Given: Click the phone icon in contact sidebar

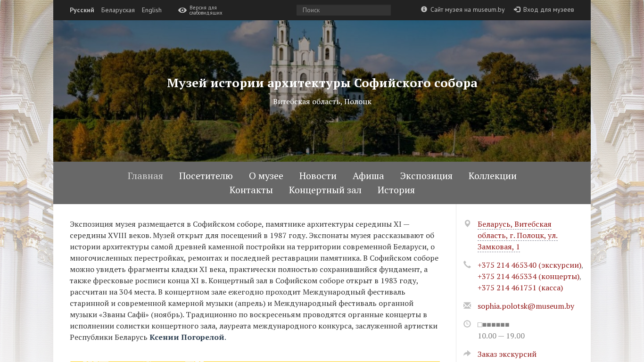Looking at the screenshot, I should (467, 265).
